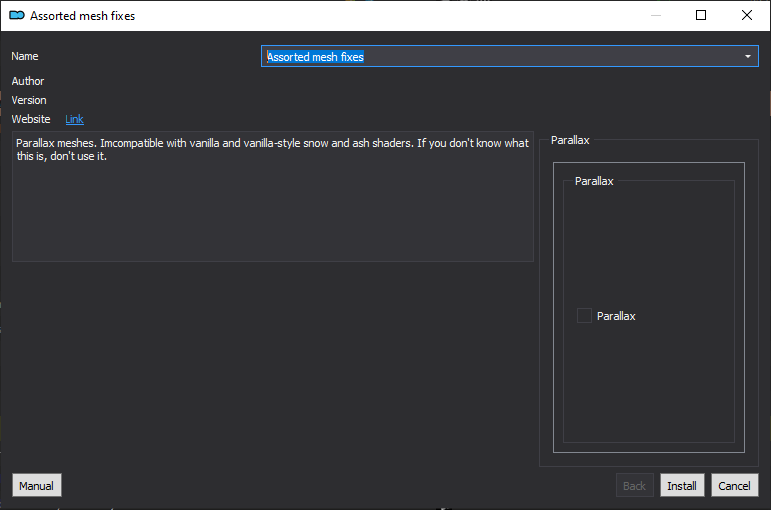Click the Cancel button
This screenshot has width=771, height=510.
click(x=734, y=485)
